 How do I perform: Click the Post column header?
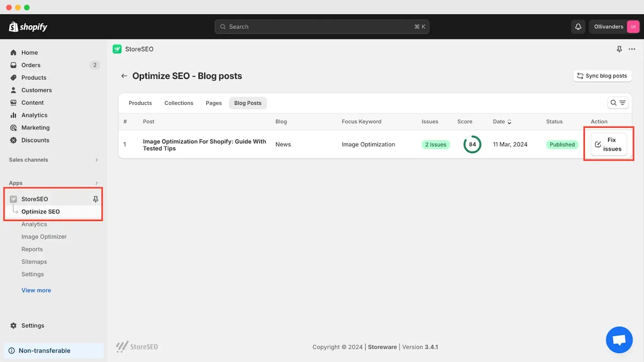(x=149, y=122)
